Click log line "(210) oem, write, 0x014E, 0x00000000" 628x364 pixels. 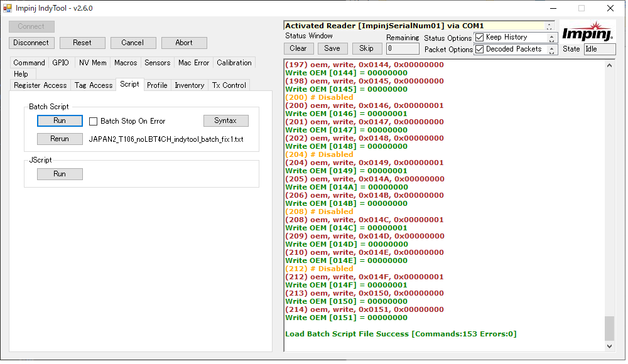pyautogui.click(x=364, y=253)
